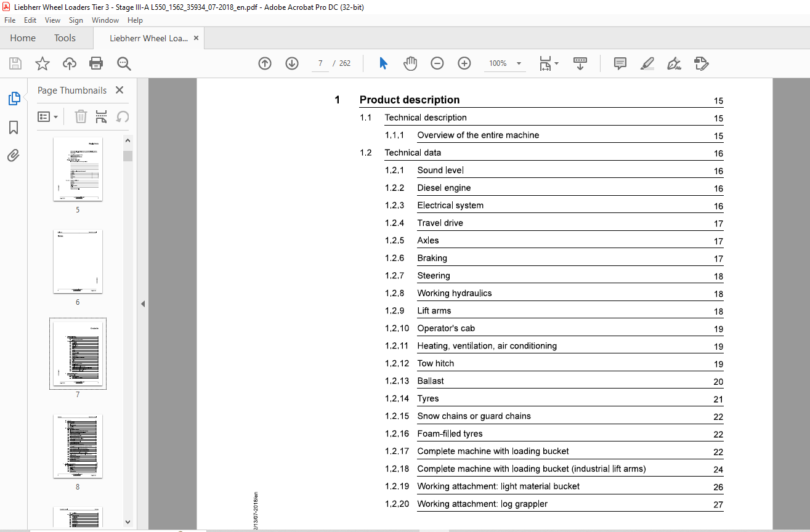The width and height of the screenshot is (810, 532).
Task: Open the Attachments paperclip pane
Action: pos(14,155)
